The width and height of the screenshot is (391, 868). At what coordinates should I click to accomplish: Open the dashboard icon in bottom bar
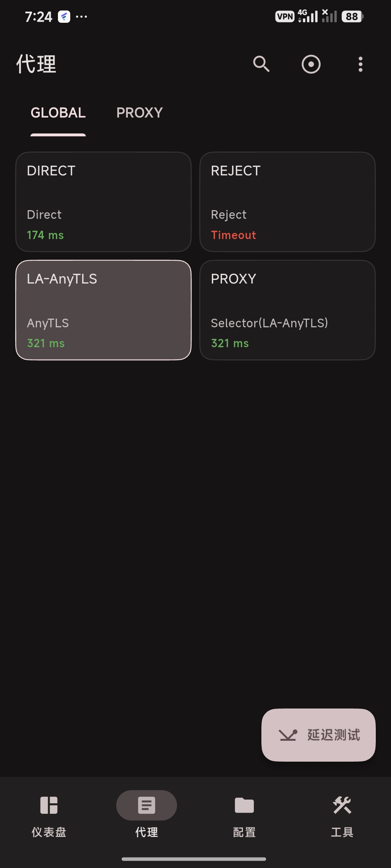point(49,805)
